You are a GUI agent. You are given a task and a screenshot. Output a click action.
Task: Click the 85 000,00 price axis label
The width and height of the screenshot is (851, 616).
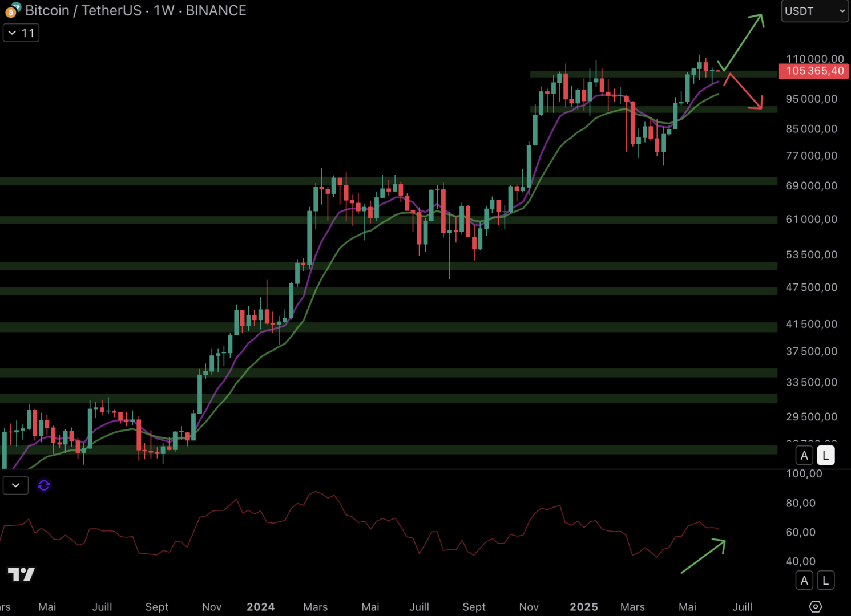click(x=812, y=129)
